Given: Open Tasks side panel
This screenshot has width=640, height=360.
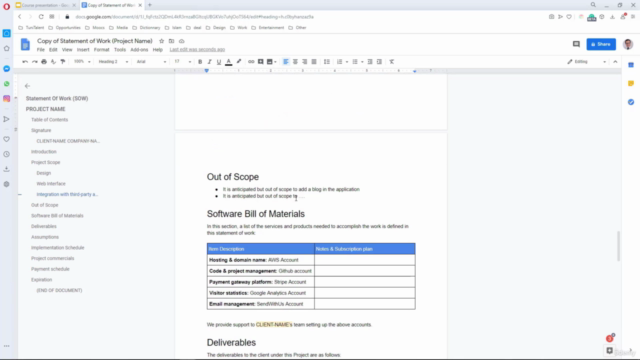Looking at the screenshot, I should click(x=631, y=102).
